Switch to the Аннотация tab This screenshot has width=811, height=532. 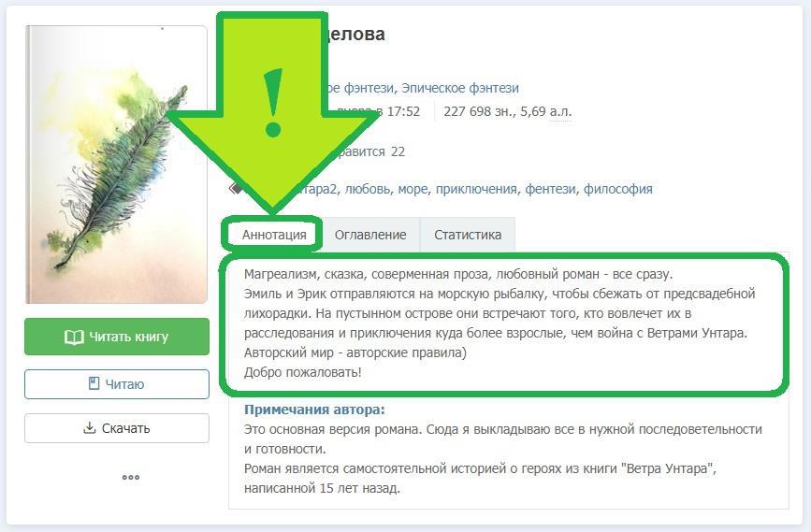coord(274,235)
